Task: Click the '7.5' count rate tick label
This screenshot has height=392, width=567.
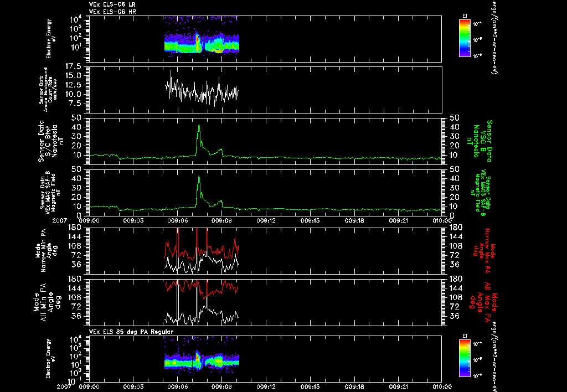Action: pos(75,104)
